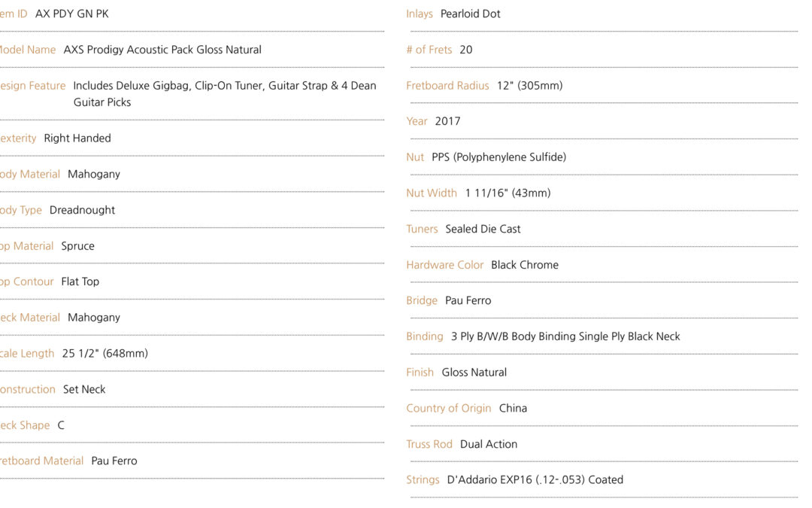Click the Inlays Pearloid Dot value
The image size is (812, 508).
[x=470, y=14]
